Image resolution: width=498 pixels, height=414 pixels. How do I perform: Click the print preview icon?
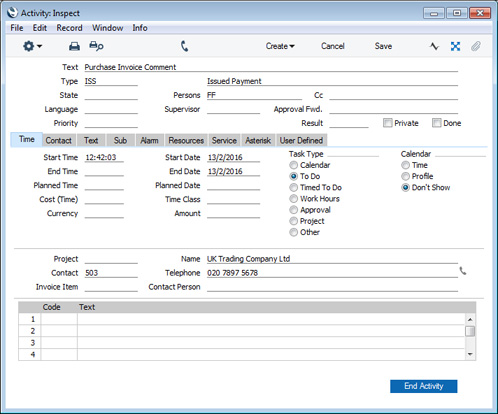tap(96, 46)
